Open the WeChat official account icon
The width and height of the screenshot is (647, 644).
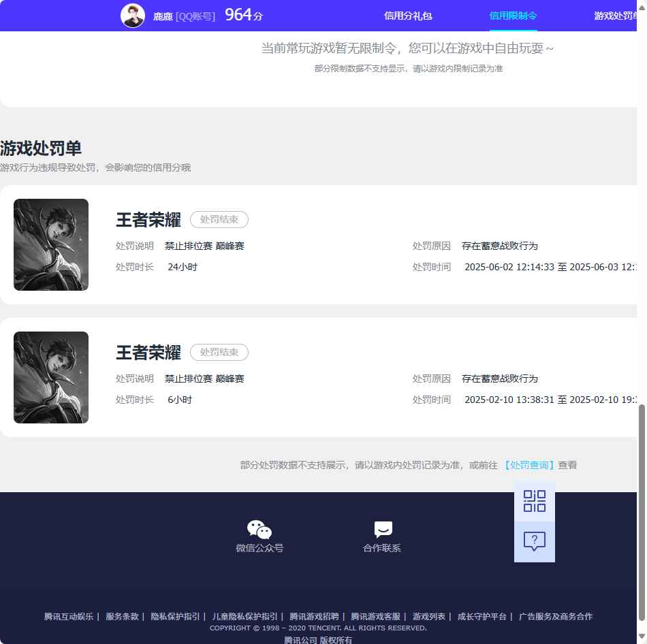pos(259,530)
